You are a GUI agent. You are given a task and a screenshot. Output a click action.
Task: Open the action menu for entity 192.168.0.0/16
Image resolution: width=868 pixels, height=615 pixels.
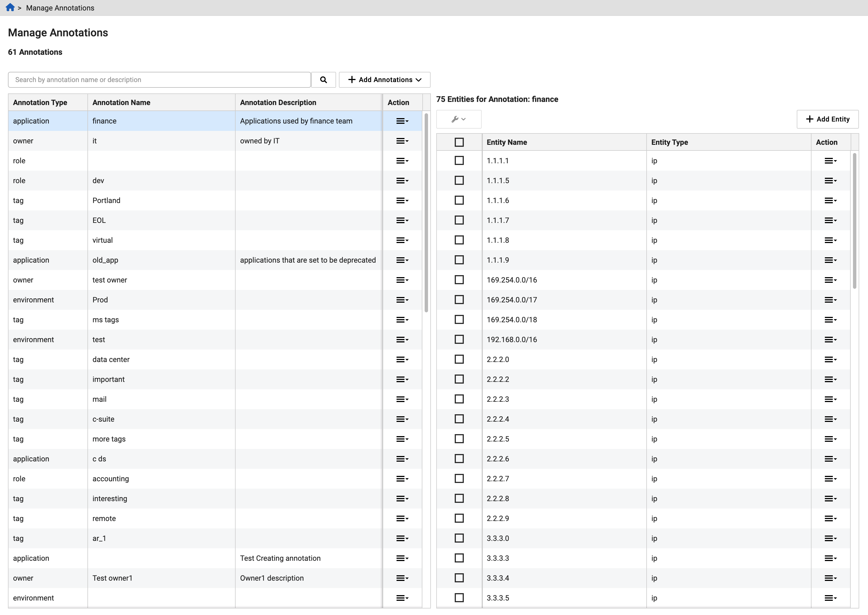pyautogui.click(x=831, y=339)
